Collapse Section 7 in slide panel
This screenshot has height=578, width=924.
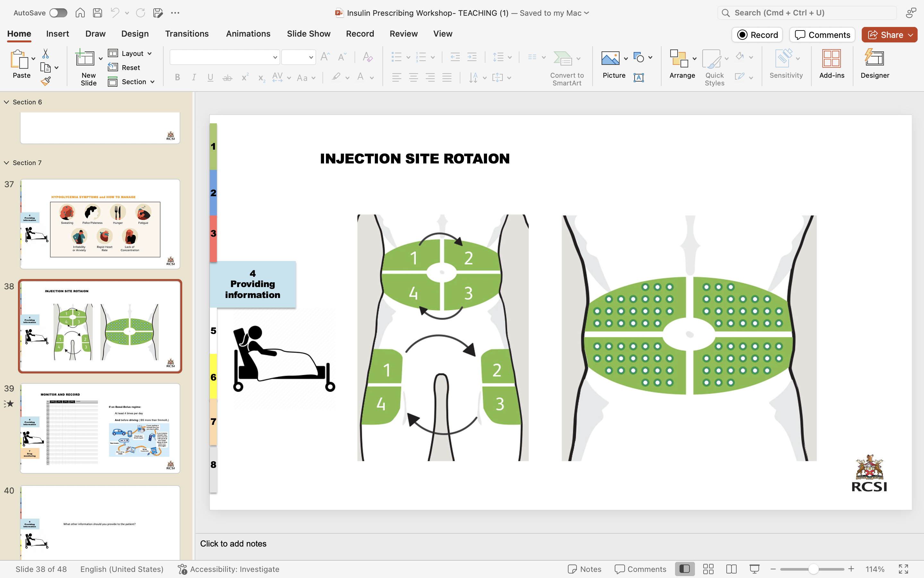6,163
